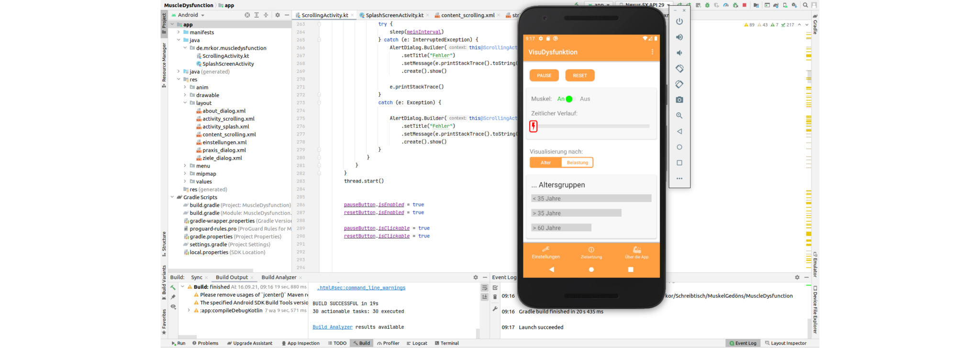Viewport: 980px width, 348px height.
Task: Expand all in Project panel toolbar
Action: [256, 15]
